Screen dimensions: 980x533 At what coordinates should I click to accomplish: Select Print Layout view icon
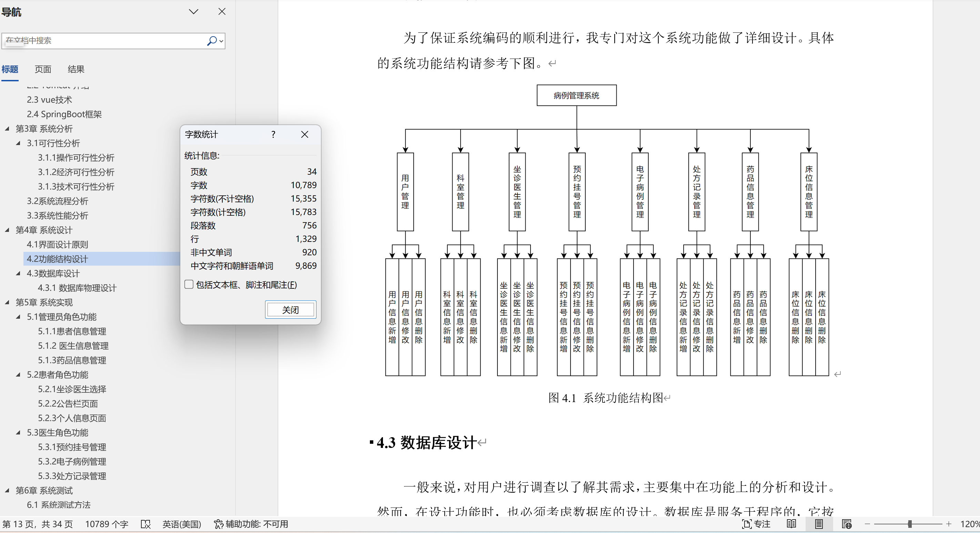pyautogui.click(x=819, y=524)
